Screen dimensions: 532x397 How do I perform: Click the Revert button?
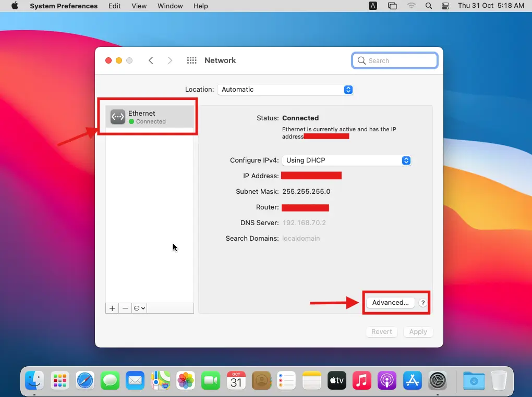coord(381,331)
